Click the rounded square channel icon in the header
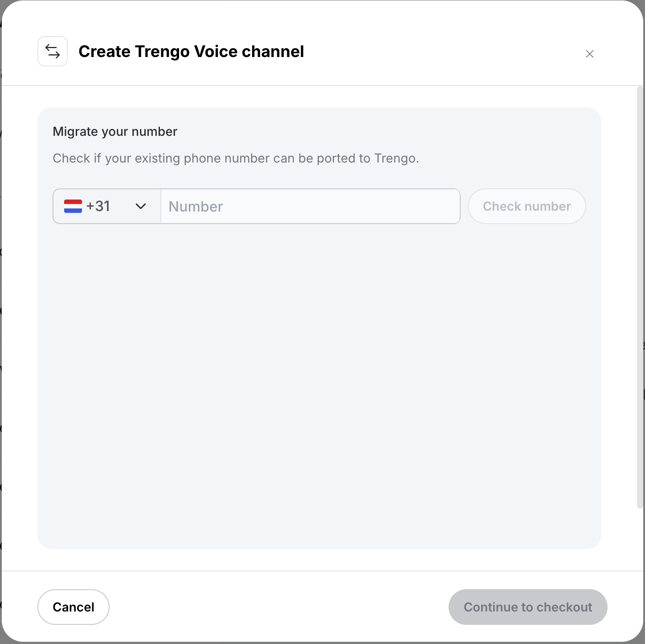The image size is (645, 644). [53, 51]
